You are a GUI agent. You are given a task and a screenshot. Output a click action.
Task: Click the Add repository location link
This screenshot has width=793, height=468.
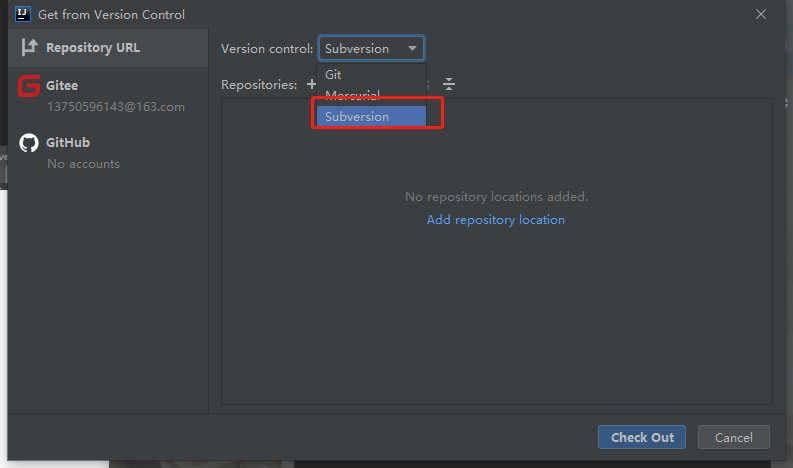[496, 220]
